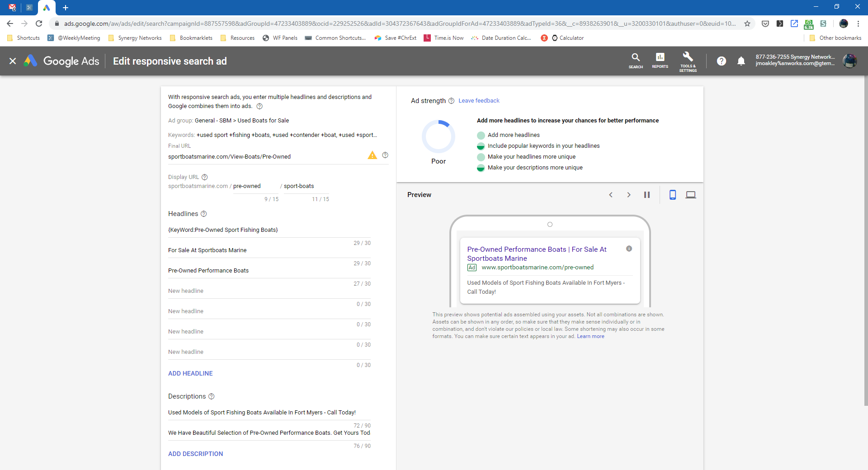Edit the 'We Have Beautiful Selection' description
Screen dimensions: 868x470
[x=269, y=433]
